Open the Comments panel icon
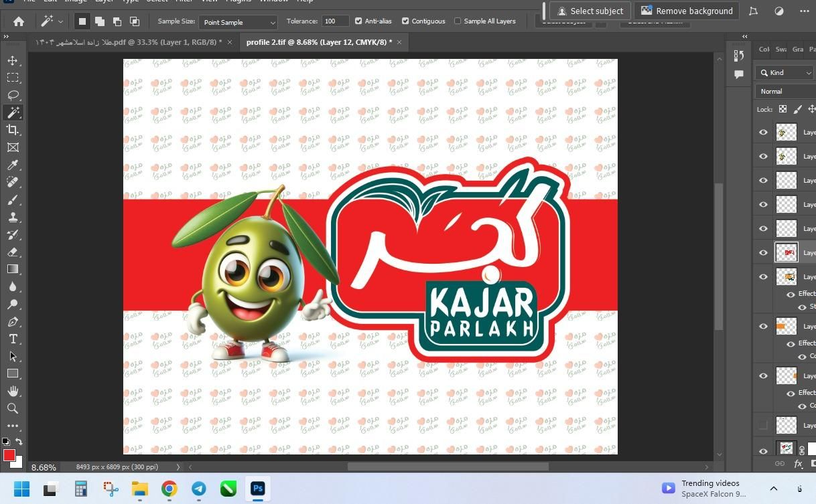 pos(739,74)
